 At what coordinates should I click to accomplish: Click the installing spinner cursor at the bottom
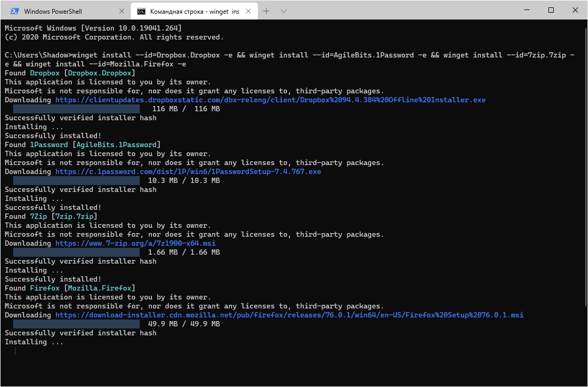click(x=15, y=350)
